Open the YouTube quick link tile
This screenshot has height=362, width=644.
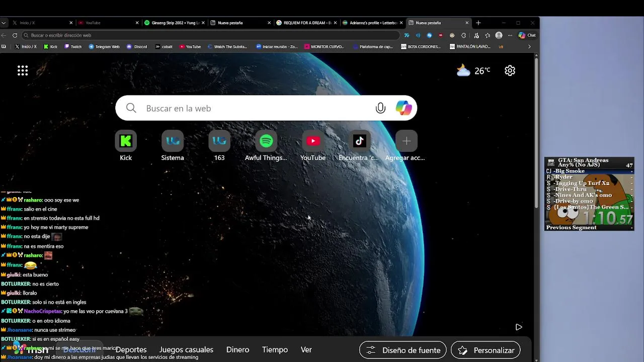(x=313, y=146)
